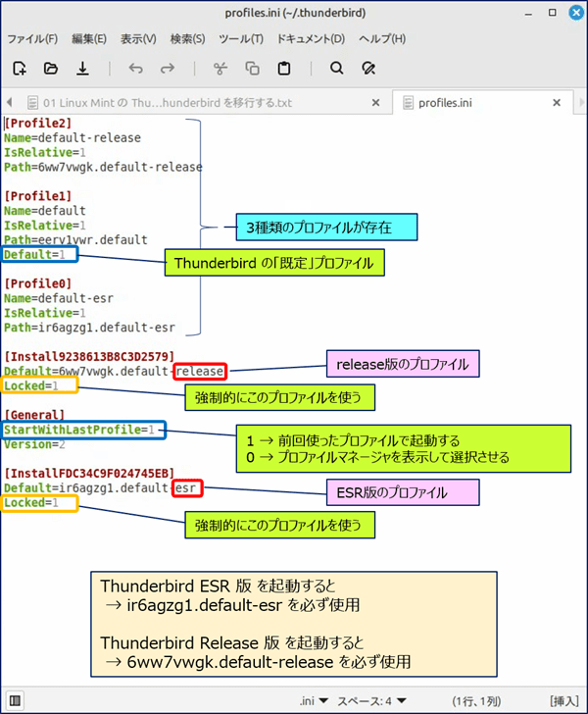Image resolution: width=588 pixels, height=714 pixels.
Task: Click the [InstallFDC34C9F024745EB] header
Action: 89,473
